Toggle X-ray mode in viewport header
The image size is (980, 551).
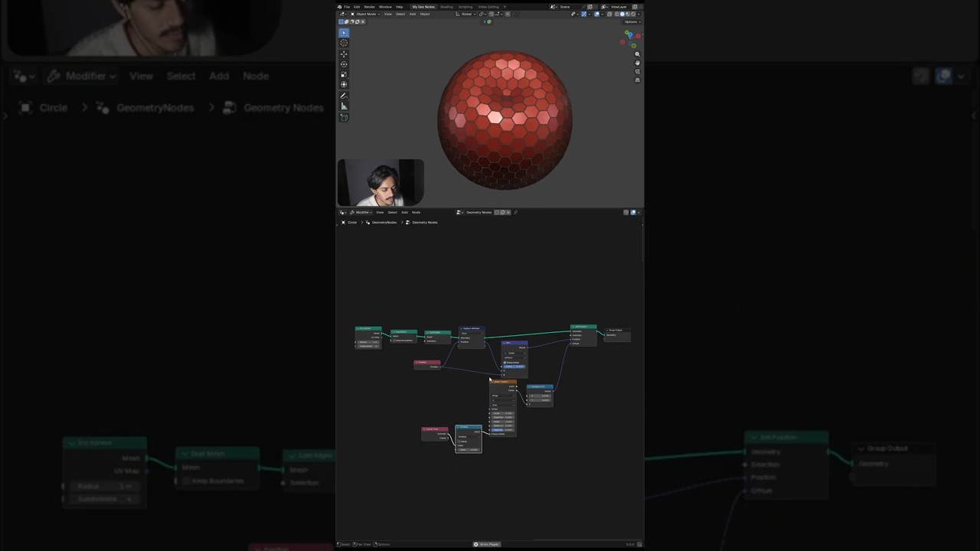[x=609, y=14]
